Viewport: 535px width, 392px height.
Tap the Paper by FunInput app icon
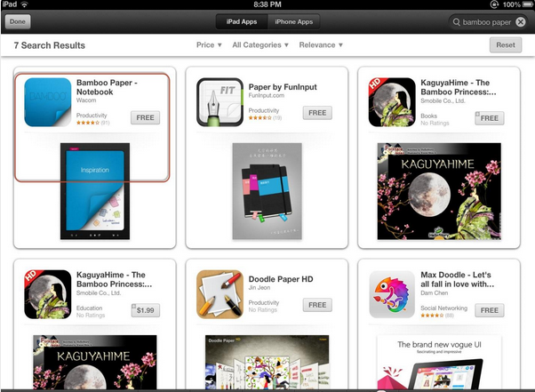(220, 102)
